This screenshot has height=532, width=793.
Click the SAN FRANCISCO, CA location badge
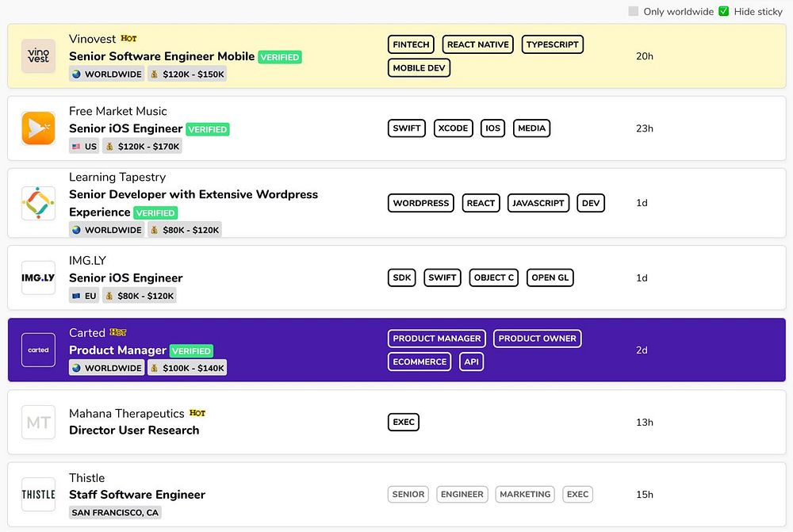point(115,512)
